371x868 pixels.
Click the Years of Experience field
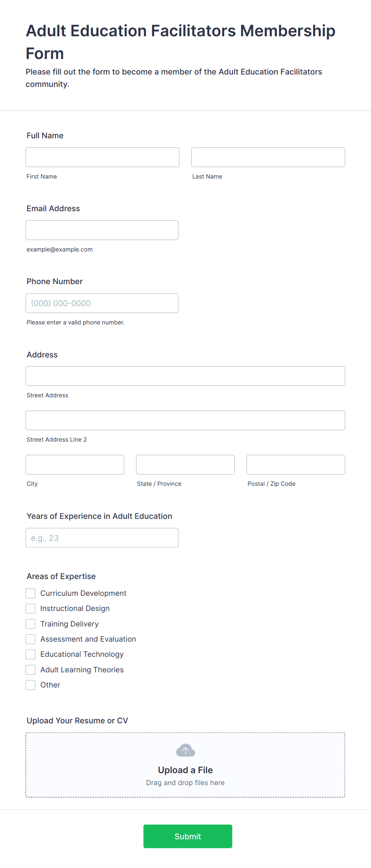pos(102,538)
